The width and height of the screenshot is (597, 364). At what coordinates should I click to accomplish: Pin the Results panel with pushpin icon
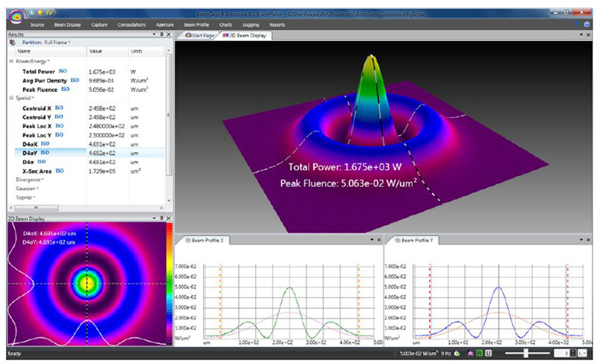pyautogui.click(x=161, y=34)
